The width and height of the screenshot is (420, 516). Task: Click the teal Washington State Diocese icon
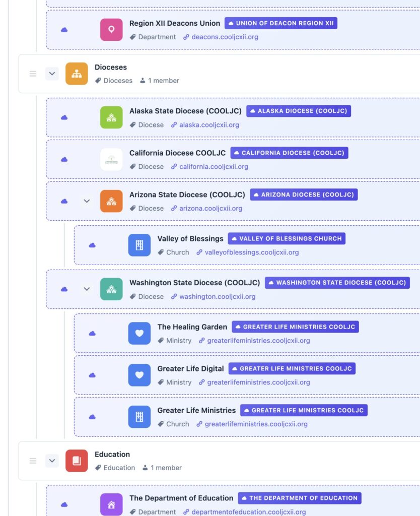[x=111, y=289]
